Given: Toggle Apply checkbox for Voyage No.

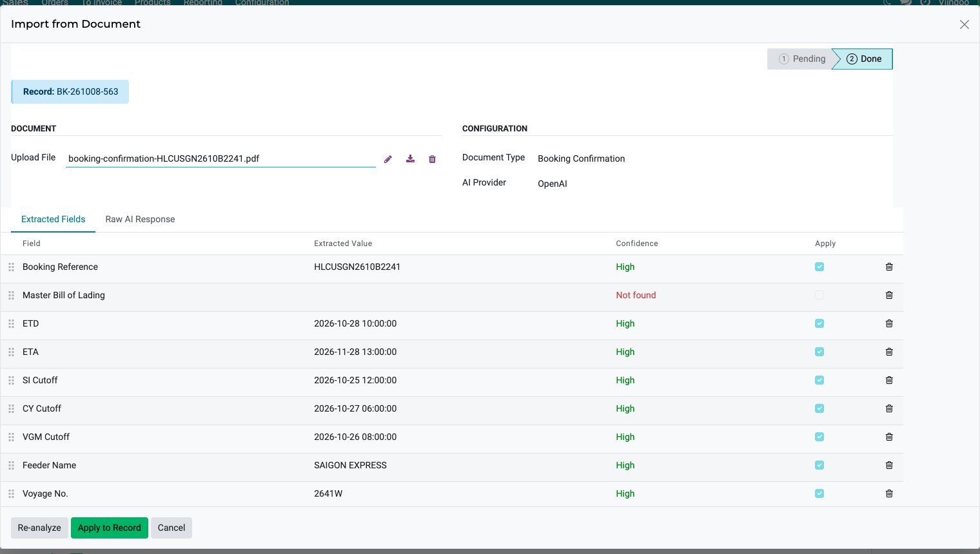Looking at the screenshot, I should point(819,493).
